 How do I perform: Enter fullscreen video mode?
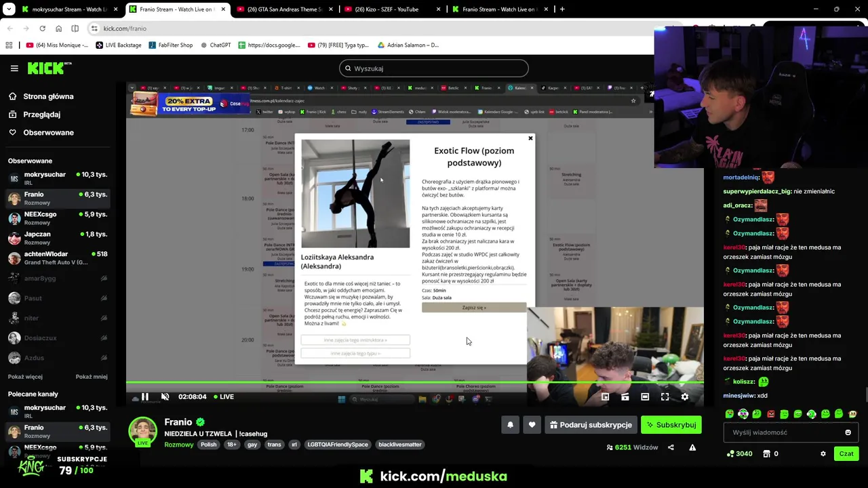tap(665, 396)
